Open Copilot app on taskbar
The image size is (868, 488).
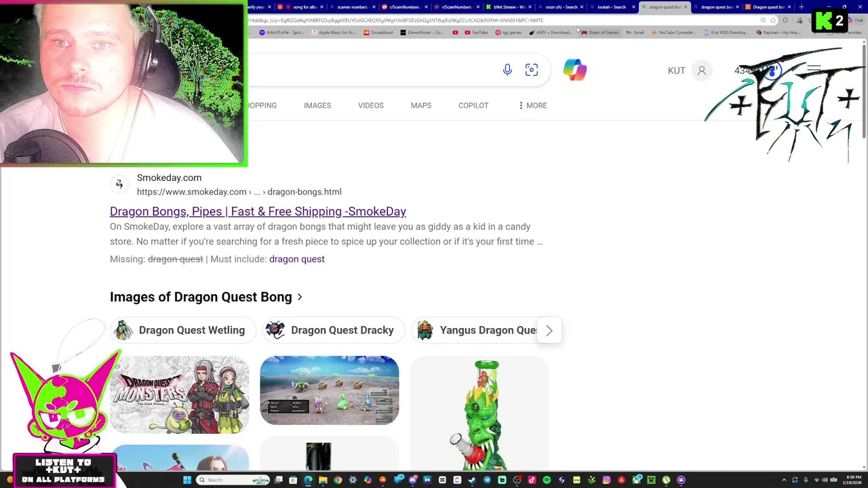pos(368,480)
